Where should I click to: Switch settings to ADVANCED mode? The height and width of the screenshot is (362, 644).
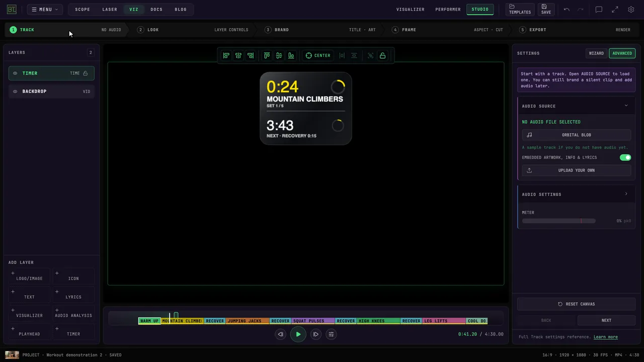point(622,53)
